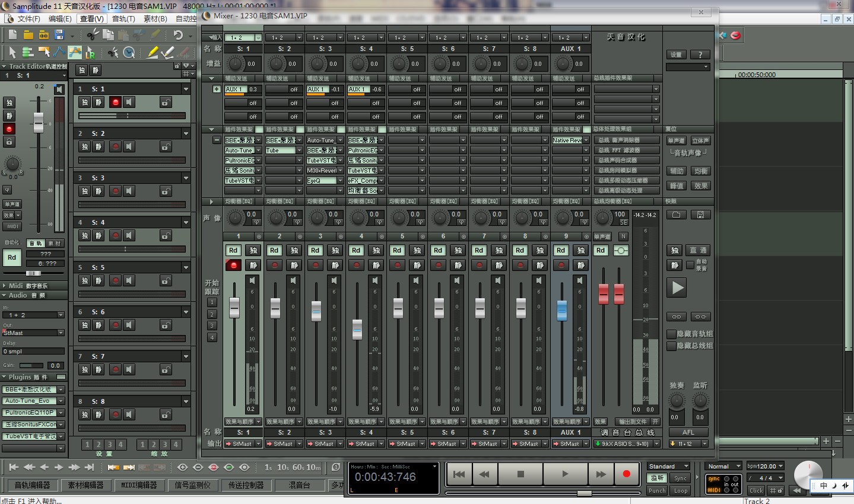This screenshot has height=504, width=854.
Task: Select the pitchshift/timestretch clock tool
Action: (129, 53)
